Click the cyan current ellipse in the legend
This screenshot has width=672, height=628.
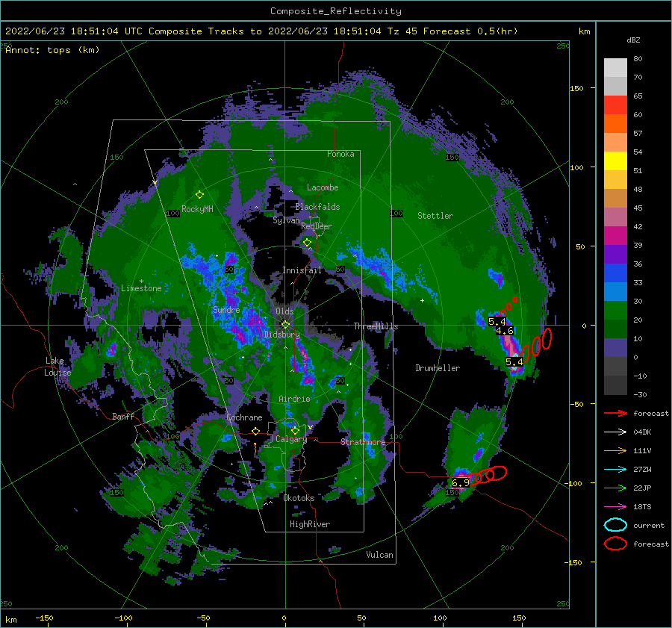click(615, 525)
